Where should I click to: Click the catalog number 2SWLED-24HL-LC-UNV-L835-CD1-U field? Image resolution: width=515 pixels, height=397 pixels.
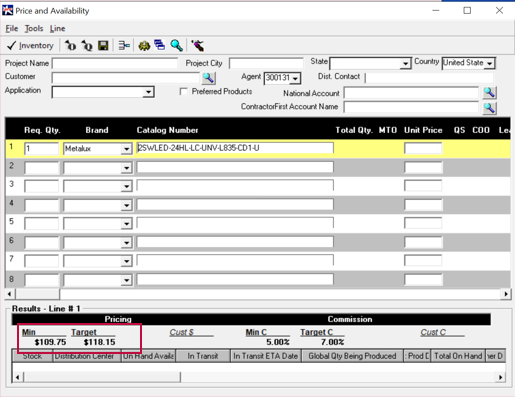click(235, 148)
